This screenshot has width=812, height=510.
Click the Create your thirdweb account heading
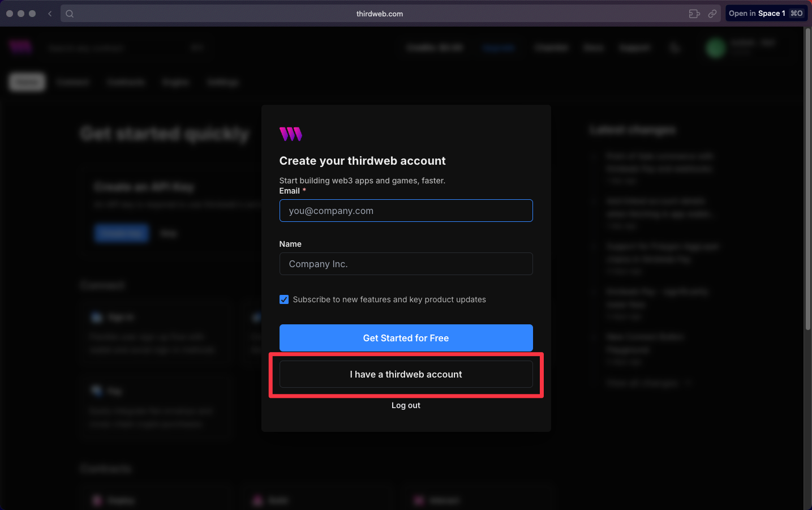[363, 161]
